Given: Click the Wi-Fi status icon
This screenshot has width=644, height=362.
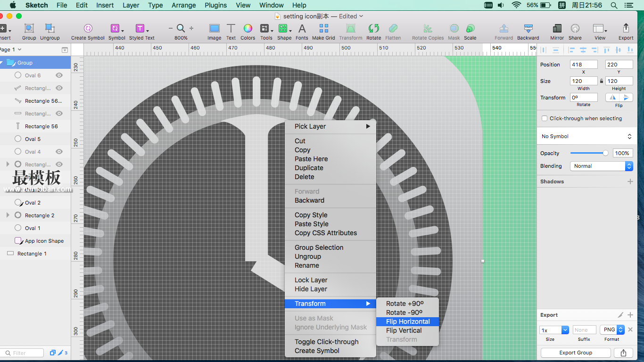Looking at the screenshot, I should (x=516, y=5).
